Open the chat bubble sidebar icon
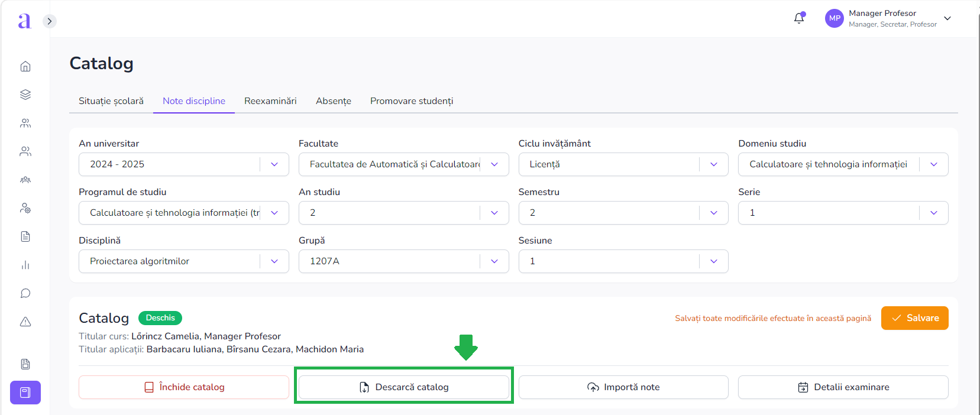The height and width of the screenshot is (415, 980). (25, 293)
